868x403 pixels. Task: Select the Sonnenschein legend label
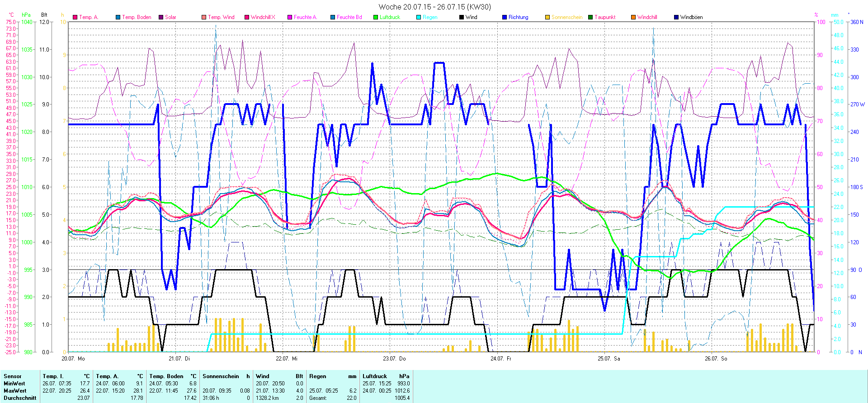pos(566,17)
